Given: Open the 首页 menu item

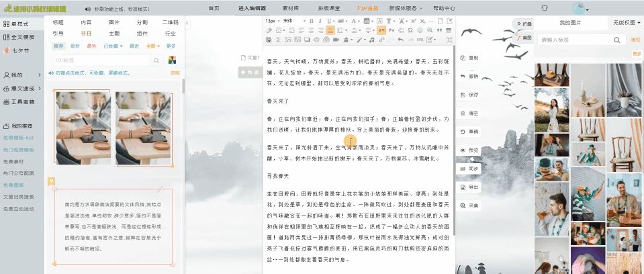Looking at the screenshot, I should click(214, 8).
